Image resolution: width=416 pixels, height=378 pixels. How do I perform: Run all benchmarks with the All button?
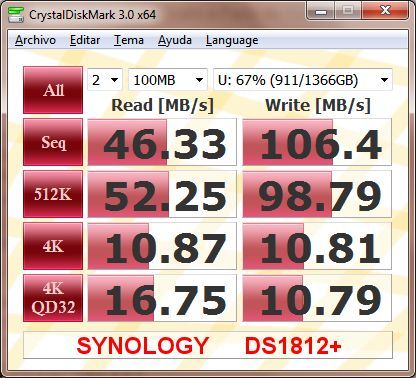pyautogui.click(x=53, y=90)
